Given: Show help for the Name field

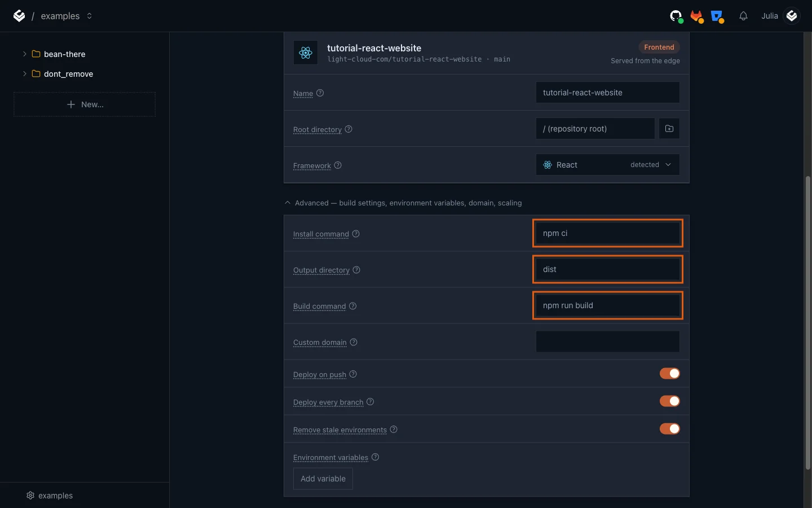Looking at the screenshot, I should pos(320,93).
